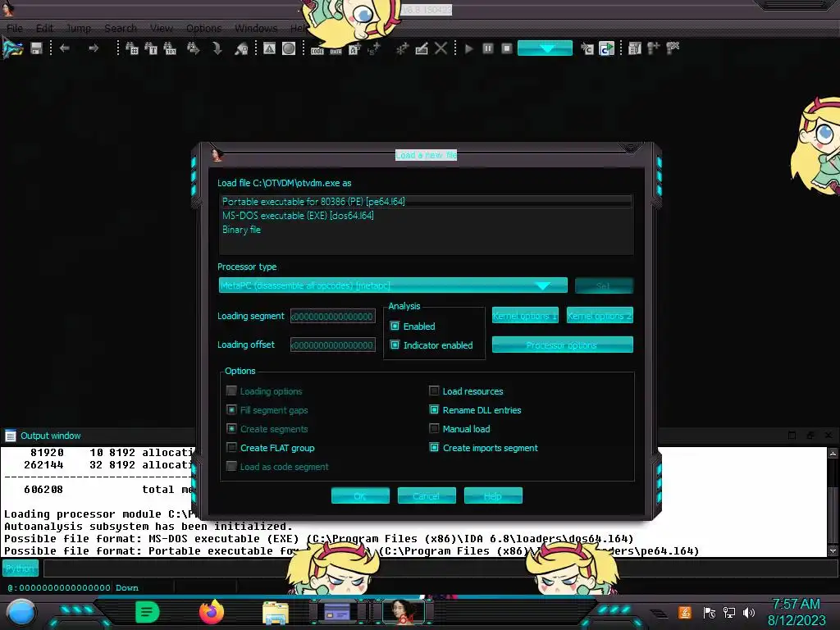Click the string literal 'A' toolbar icon
Screen dimensions: 840x630
354,49
